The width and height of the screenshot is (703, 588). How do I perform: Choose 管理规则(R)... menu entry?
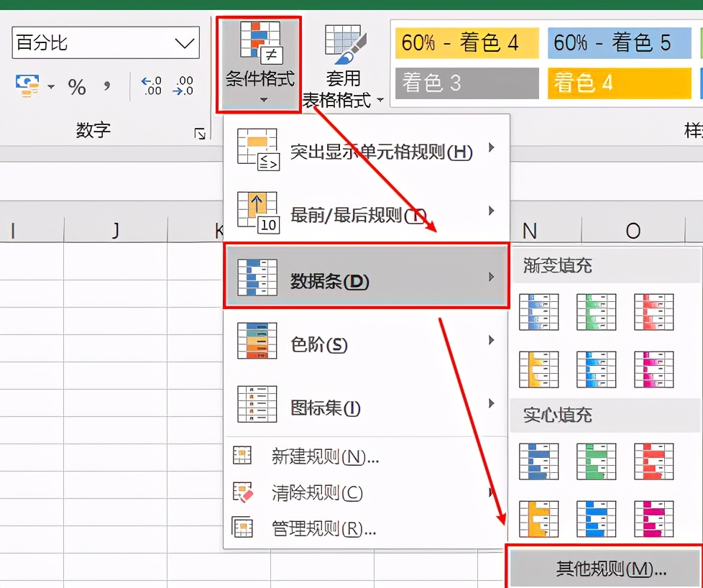(x=367, y=528)
